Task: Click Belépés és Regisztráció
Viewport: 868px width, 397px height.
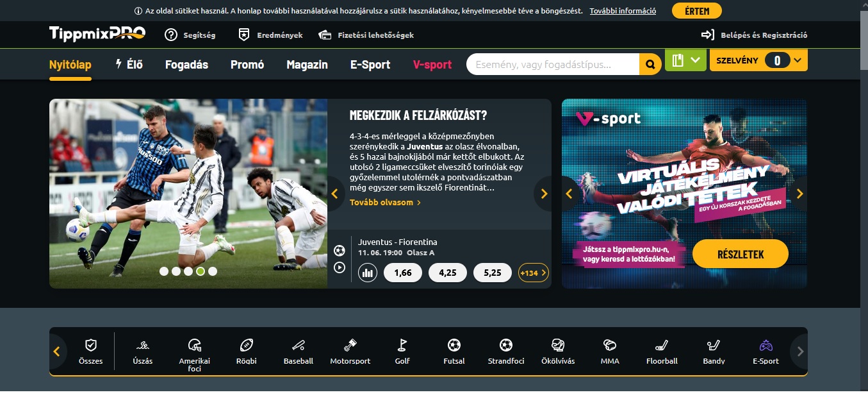Action: click(x=764, y=35)
